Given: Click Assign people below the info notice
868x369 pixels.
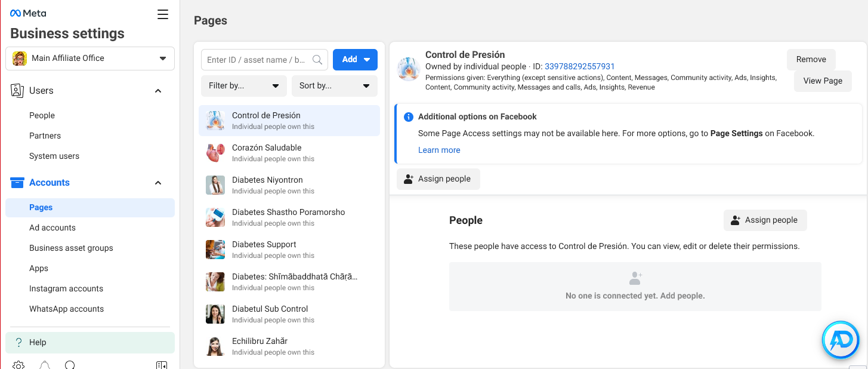Looking at the screenshot, I should coord(438,179).
